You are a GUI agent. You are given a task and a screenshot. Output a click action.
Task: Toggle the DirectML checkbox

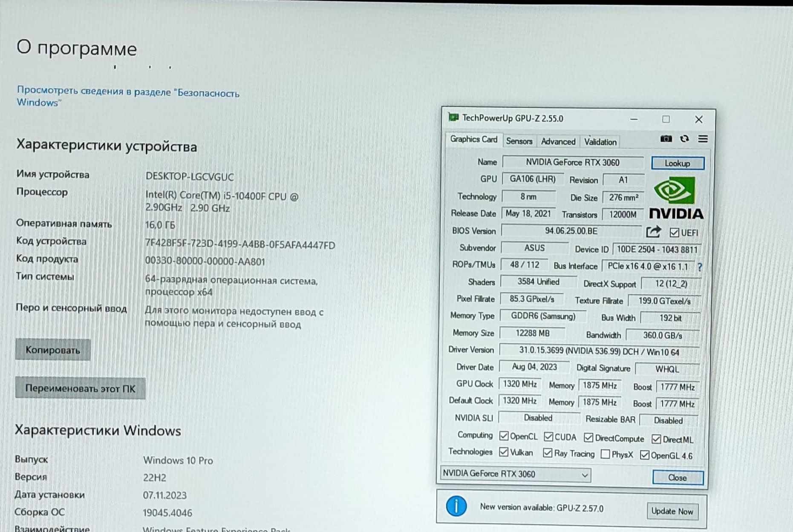click(x=656, y=439)
